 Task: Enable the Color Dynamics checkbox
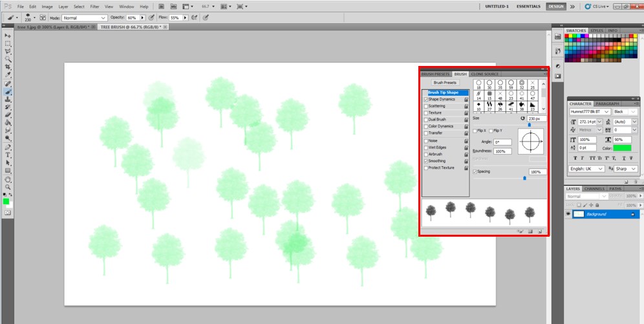pyautogui.click(x=426, y=126)
